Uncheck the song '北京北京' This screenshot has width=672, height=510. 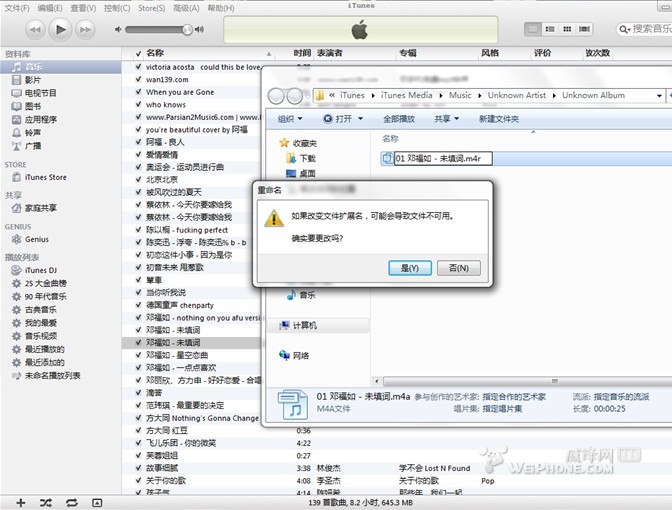click(138, 179)
